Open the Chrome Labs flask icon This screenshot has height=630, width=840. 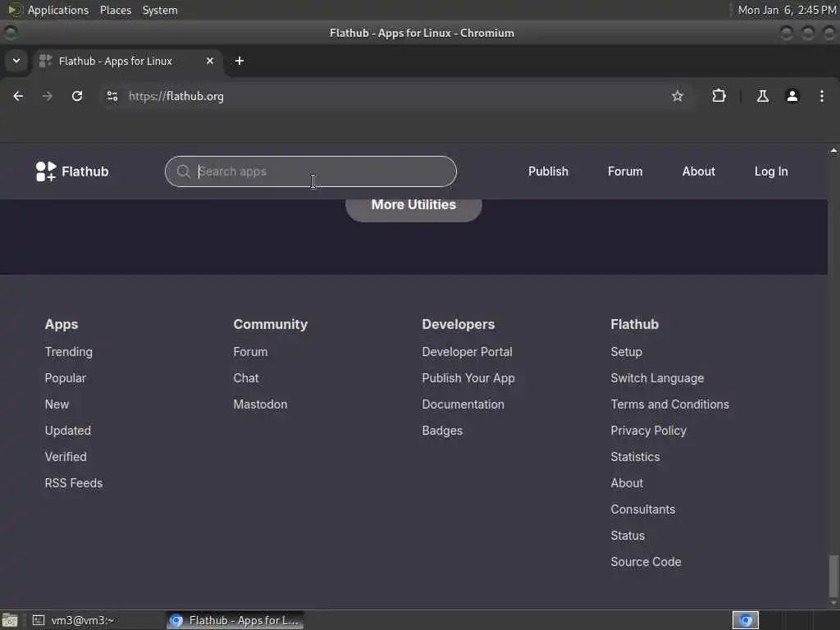click(x=762, y=96)
